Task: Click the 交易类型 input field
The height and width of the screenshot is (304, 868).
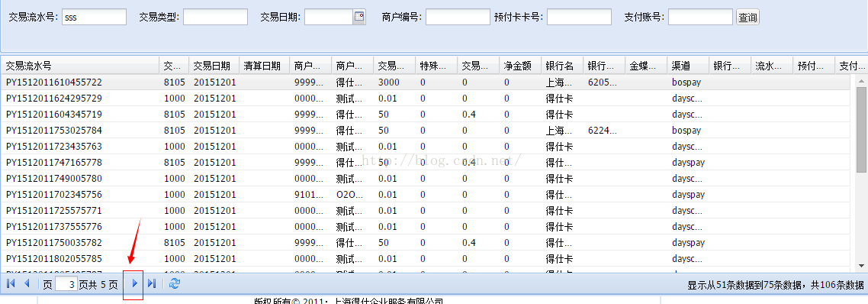Action: click(215, 18)
